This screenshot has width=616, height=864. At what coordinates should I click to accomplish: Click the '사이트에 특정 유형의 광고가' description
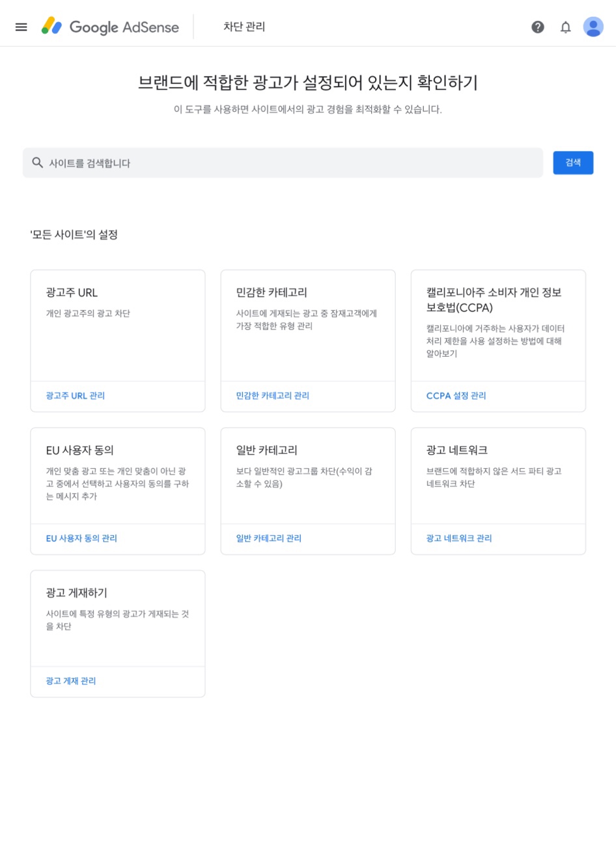(x=117, y=620)
